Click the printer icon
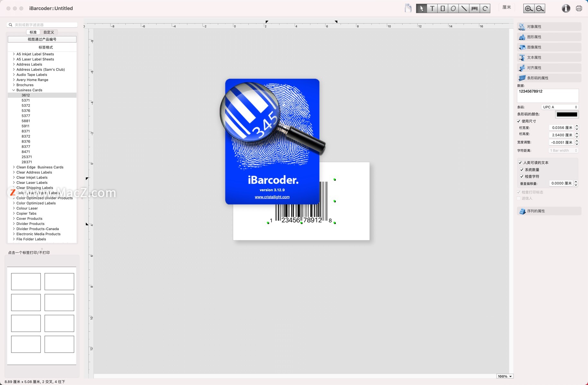588x385 pixels. tap(579, 9)
